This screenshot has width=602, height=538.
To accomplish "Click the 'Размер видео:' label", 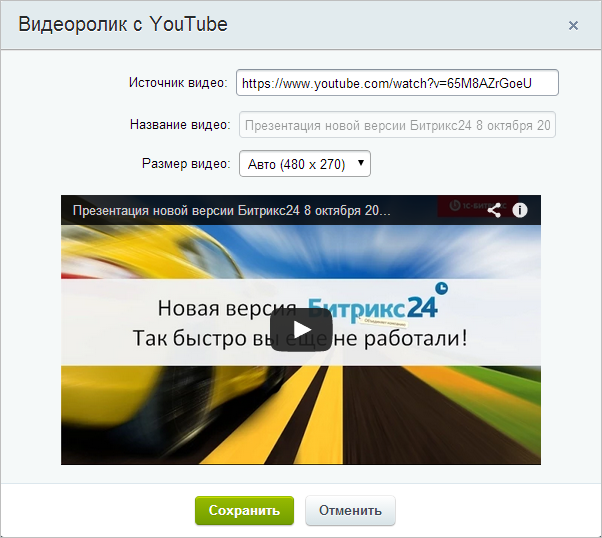I will tap(186, 164).
